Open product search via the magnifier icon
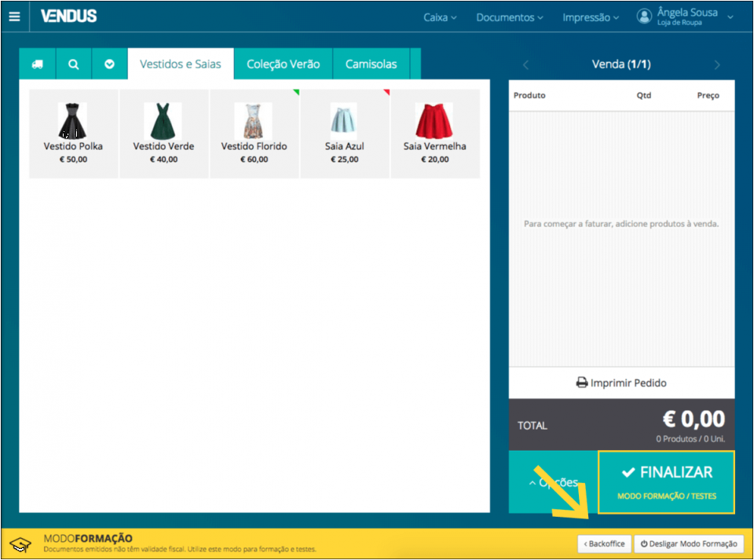The width and height of the screenshot is (754, 560). 72,64
